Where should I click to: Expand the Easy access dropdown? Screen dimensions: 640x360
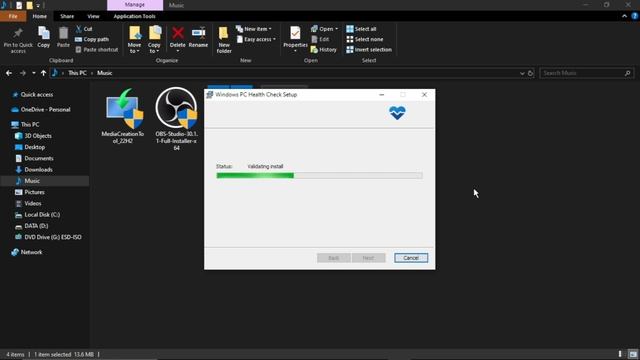coord(256,39)
